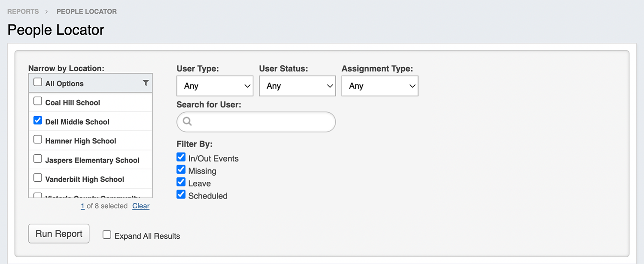This screenshot has width=644, height=264.
Task: Focus the Search for User field
Action: click(x=262, y=122)
